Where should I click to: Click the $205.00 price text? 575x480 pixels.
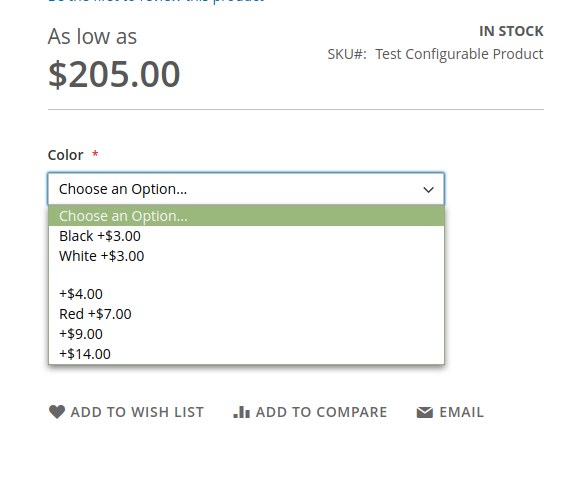pyautogui.click(x=114, y=74)
